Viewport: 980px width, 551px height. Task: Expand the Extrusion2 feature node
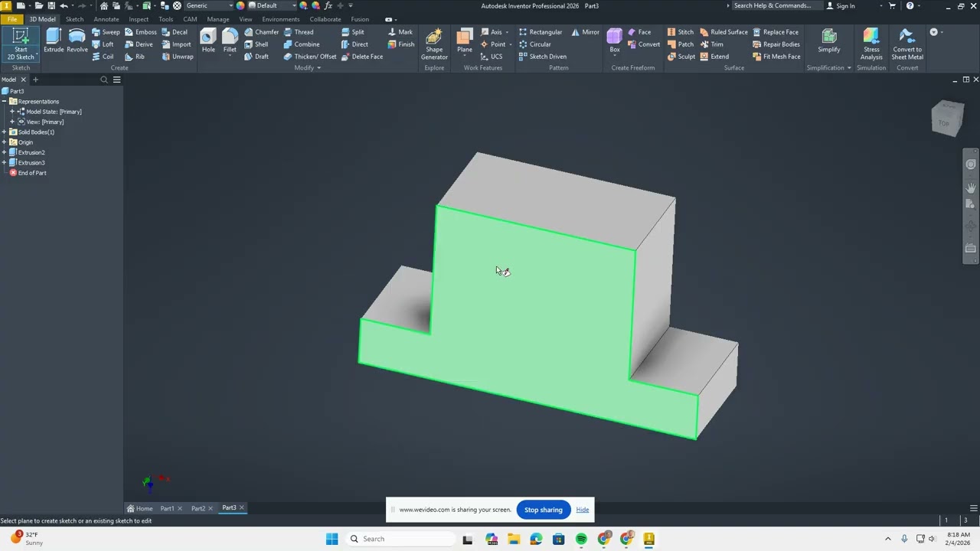(5, 152)
